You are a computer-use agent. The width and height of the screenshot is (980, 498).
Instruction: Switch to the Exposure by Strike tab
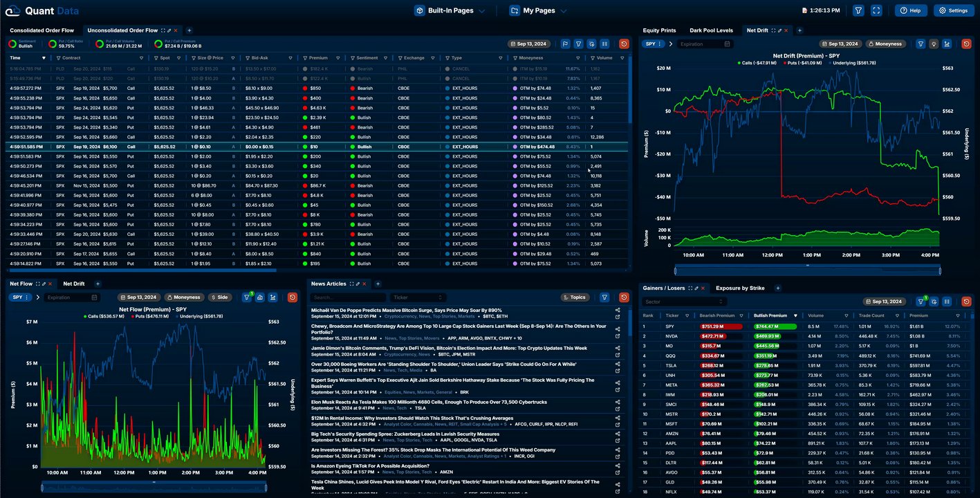[740, 288]
